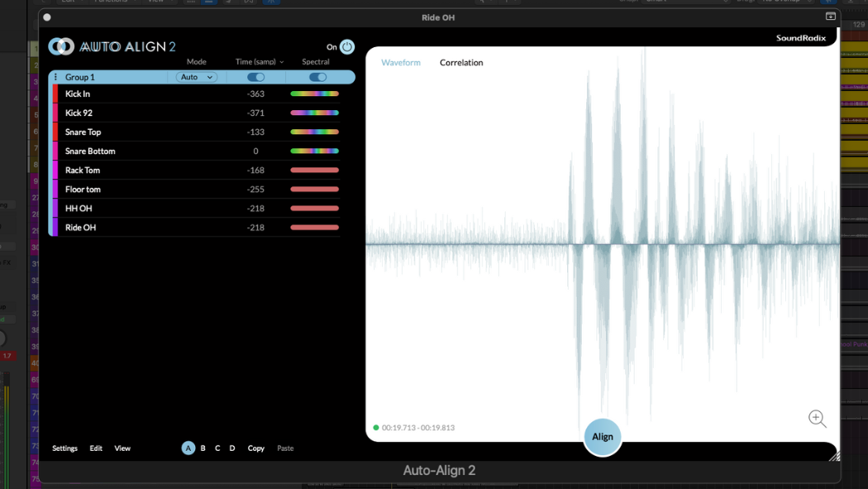Click Snare Top time value -133
Viewport: 868px width, 489px height.
click(255, 132)
